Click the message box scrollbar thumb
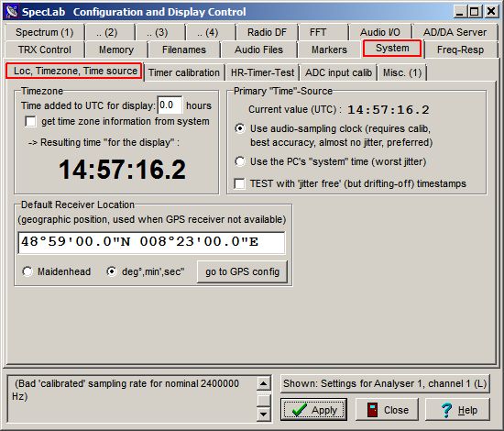 coord(264,400)
